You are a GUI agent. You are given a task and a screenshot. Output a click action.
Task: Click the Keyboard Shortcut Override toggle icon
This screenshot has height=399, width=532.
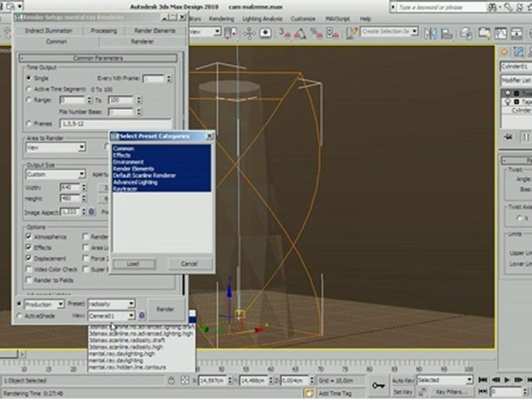pos(265,33)
